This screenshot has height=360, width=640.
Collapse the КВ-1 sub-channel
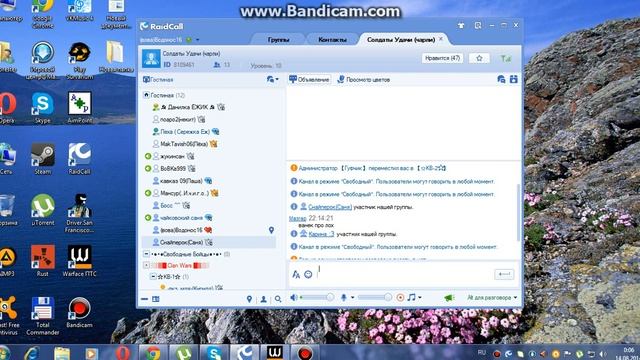click(153, 276)
